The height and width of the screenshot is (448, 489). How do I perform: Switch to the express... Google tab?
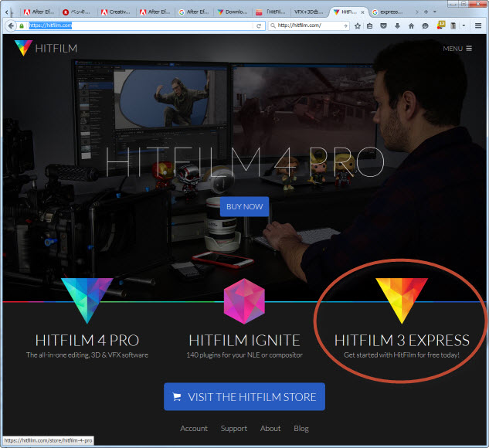click(x=388, y=12)
